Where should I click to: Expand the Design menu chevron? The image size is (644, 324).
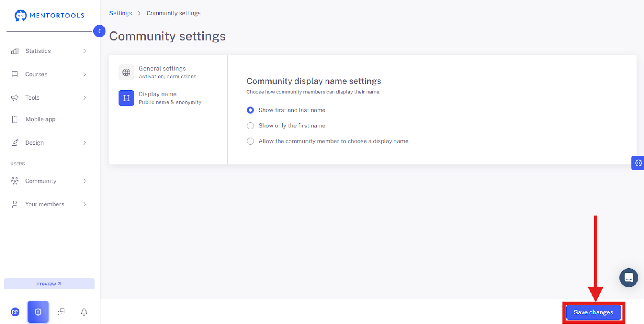click(85, 143)
